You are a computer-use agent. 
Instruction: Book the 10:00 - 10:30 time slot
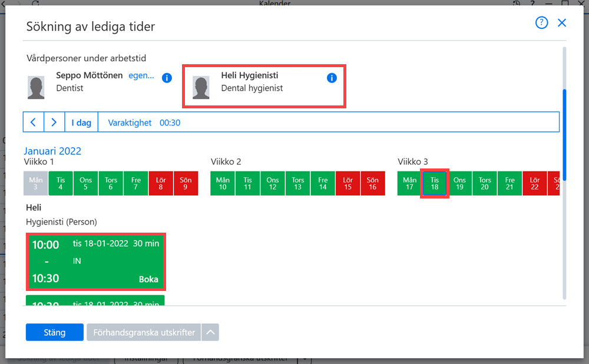coord(96,262)
